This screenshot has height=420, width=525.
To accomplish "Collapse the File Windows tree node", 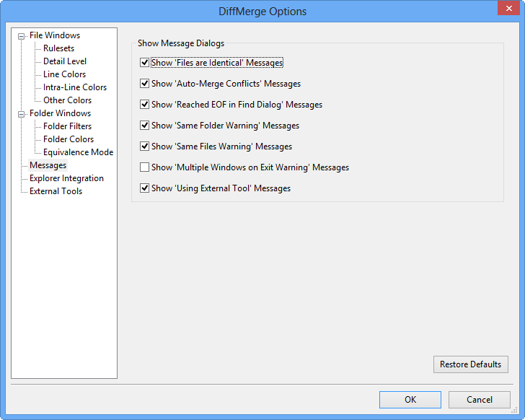I will pyautogui.click(x=21, y=35).
